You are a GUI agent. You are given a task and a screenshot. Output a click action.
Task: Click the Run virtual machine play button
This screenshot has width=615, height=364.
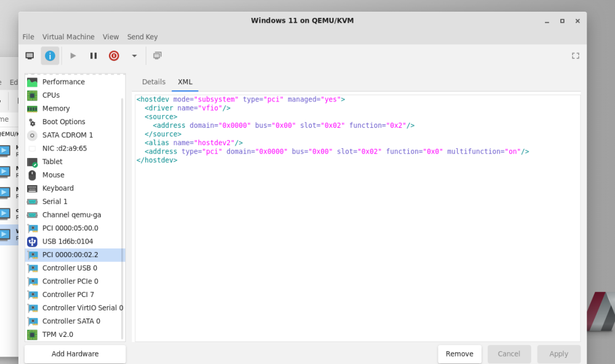[x=73, y=56]
